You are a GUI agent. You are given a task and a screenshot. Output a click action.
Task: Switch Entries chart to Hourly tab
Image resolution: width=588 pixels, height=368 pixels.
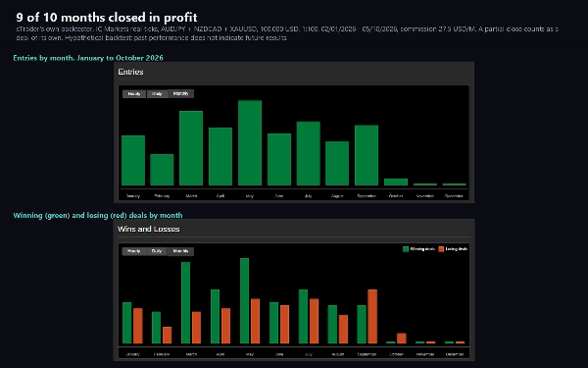[134, 94]
